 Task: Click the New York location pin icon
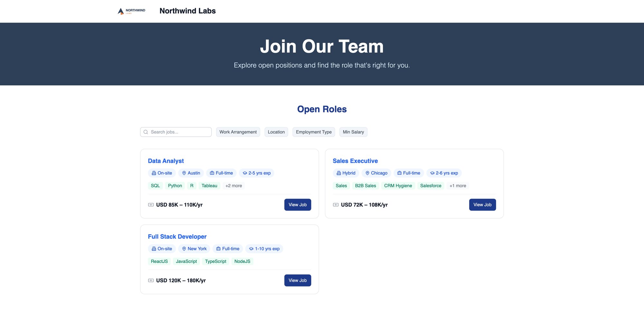coord(184,249)
